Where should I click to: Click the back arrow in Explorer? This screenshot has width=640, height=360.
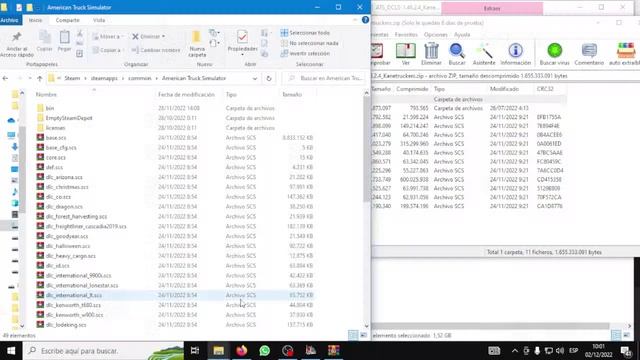point(5,78)
